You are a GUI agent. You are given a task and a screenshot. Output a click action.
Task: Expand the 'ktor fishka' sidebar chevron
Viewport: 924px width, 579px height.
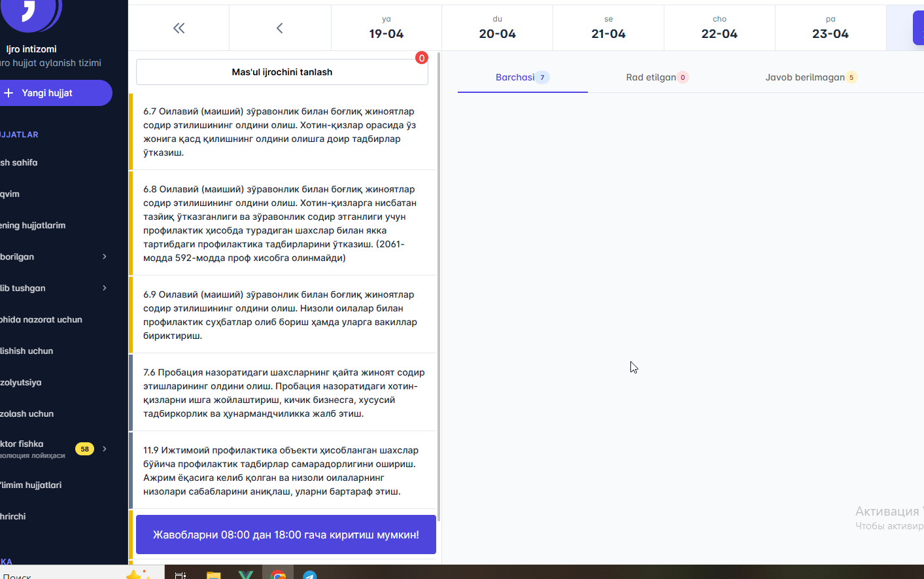click(x=105, y=449)
